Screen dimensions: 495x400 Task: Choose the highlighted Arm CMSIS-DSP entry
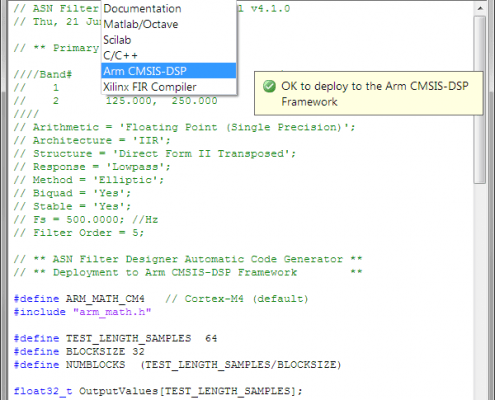pyautogui.click(x=169, y=71)
